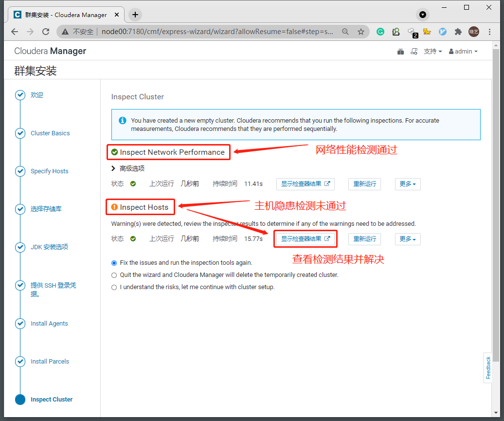Click the Cloudera Manager logo link
The height and width of the screenshot is (421, 504).
click(50, 51)
